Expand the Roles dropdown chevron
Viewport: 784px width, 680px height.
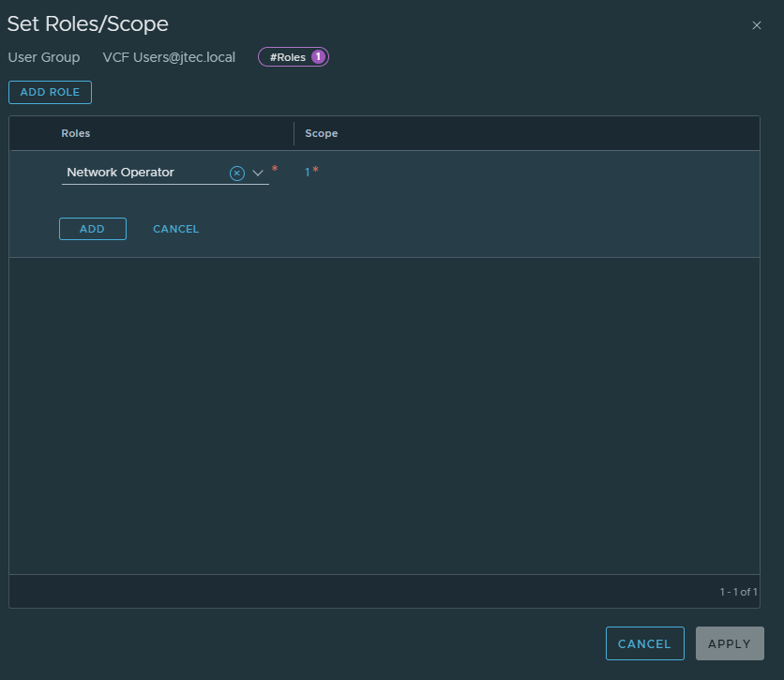[x=258, y=173]
